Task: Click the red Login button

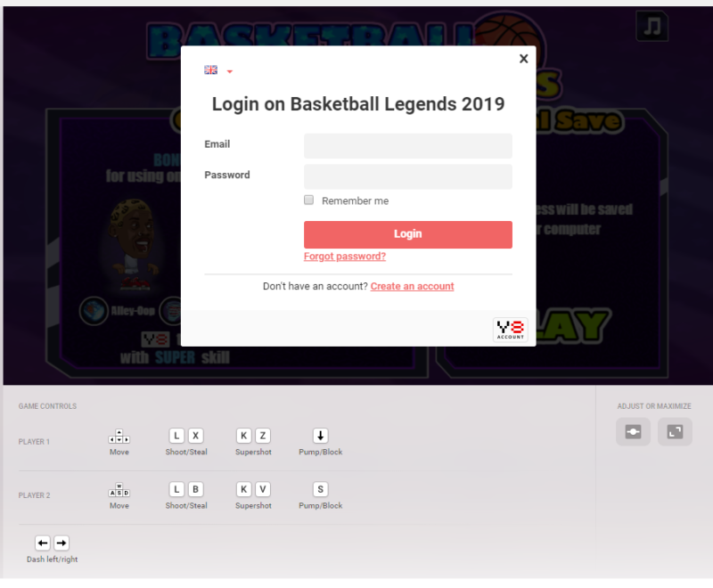Action: [408, 234]
